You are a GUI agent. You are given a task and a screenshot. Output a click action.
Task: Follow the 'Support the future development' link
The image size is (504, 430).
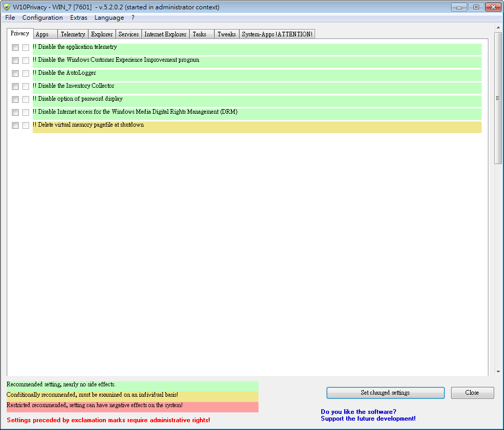pyautogui.click(x=367, y=419)
